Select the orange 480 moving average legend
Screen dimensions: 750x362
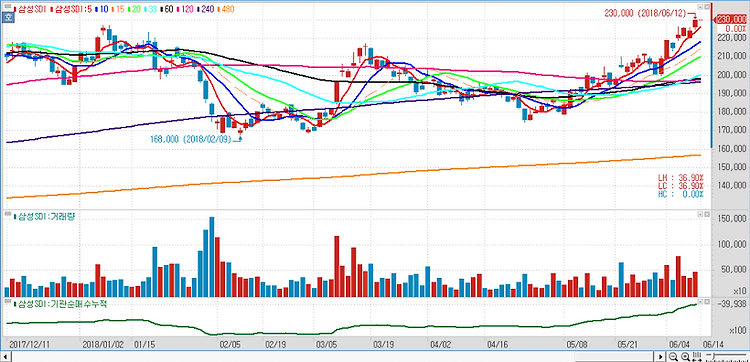pos(228,9)
